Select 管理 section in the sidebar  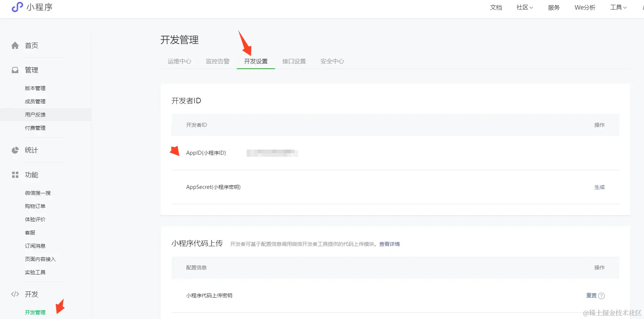(x=32, y=70)
